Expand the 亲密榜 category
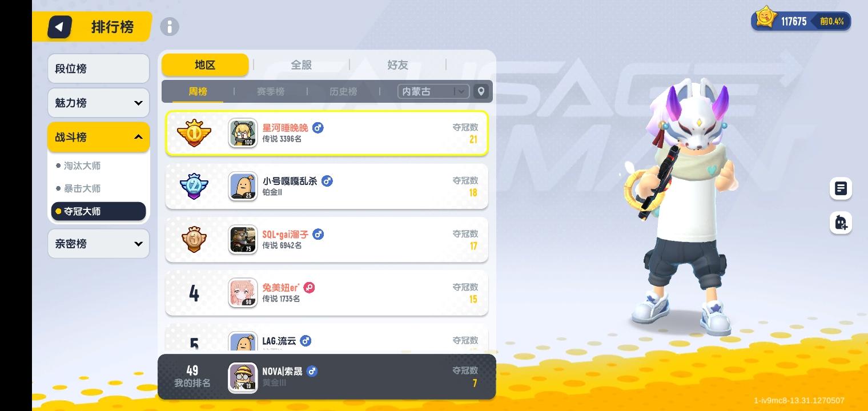Image resolution: width=868 pixels, height=411 pixels. [x=98, y=244]
